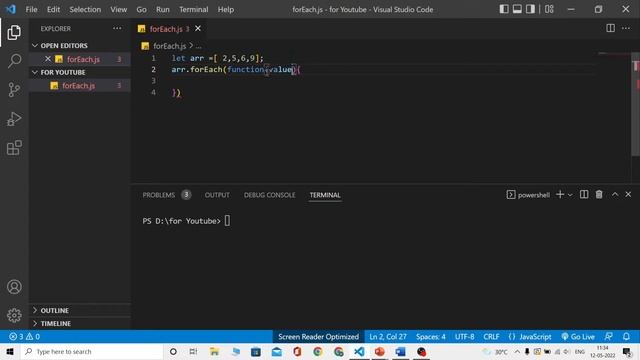The image size is (640, 360).
Task: Open editor more actions ellipsis
Action: (626, 28)
